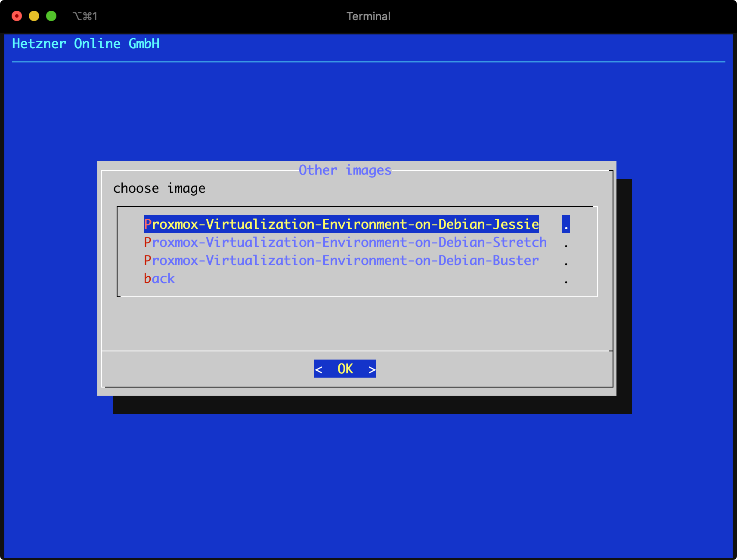Click the Hetzner Online GmbH header text
This screenshot has width=737, height=560.
pyautogui.click(x=86, y=43)
